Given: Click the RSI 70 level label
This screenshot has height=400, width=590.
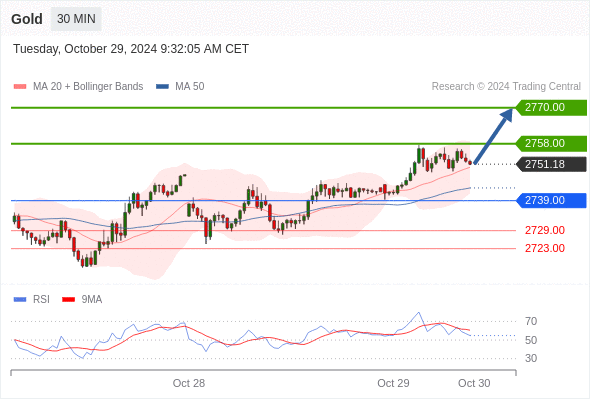Looking at the screenshot, I should coord(531,321).
